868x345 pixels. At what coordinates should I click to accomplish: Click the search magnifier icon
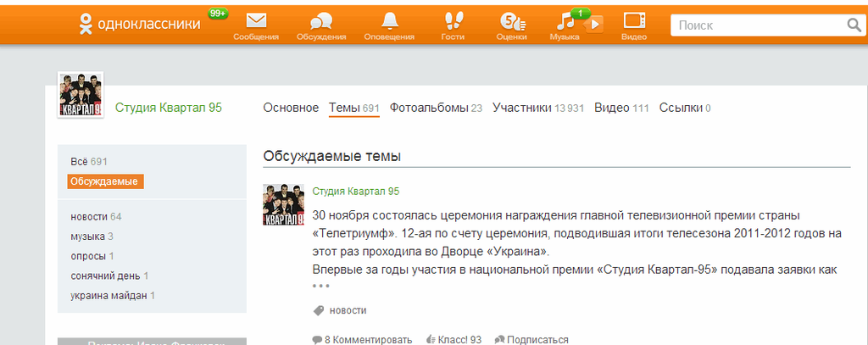coord(854,25)
